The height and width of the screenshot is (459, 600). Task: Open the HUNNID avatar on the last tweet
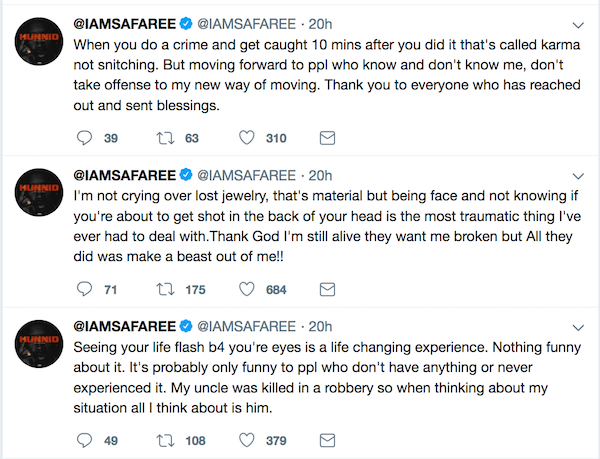click(x=39, y=343)
